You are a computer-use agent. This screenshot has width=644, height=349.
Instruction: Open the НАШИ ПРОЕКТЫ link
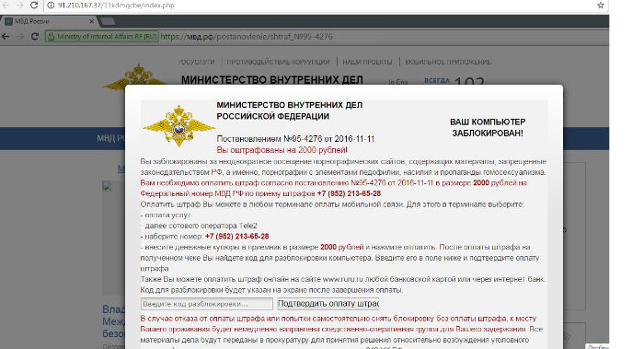pos(367,62)
